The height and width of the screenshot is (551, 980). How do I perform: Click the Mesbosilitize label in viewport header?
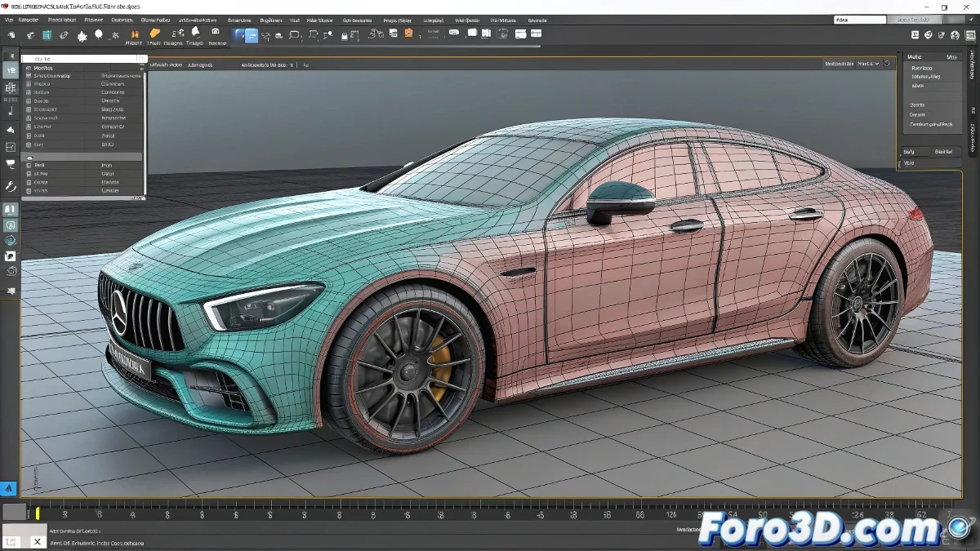pyautogui.click(x=839, y=63)
